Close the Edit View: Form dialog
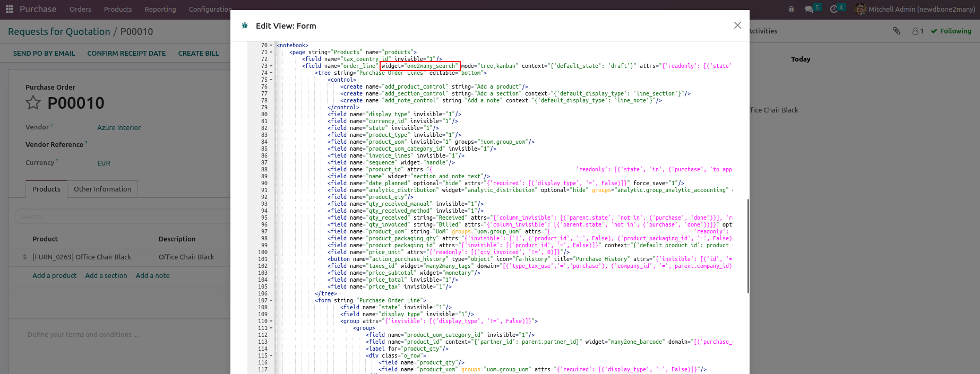Screen dimensions: 980x374 (737, 25)
